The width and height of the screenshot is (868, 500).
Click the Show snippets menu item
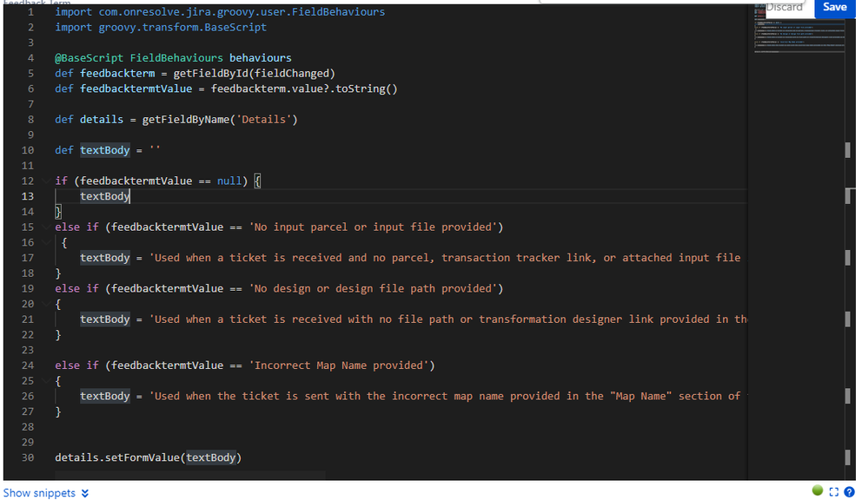tap(38, 492)
